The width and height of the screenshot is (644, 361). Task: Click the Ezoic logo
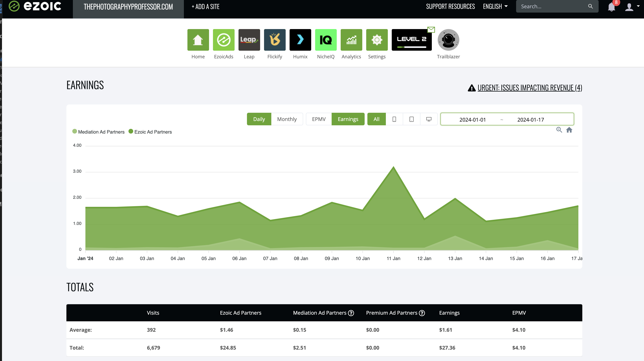coord(35,6)
